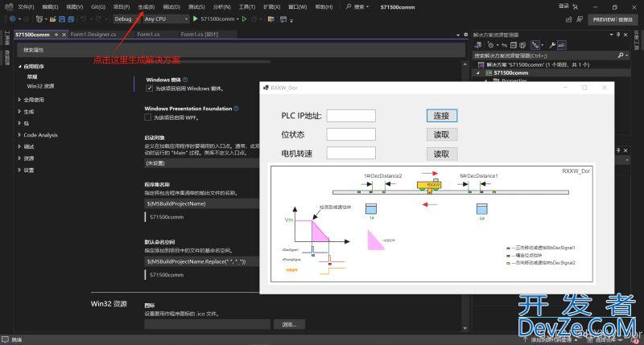
Task: Click the undo toolbar icon
Action: pos(84,18)
